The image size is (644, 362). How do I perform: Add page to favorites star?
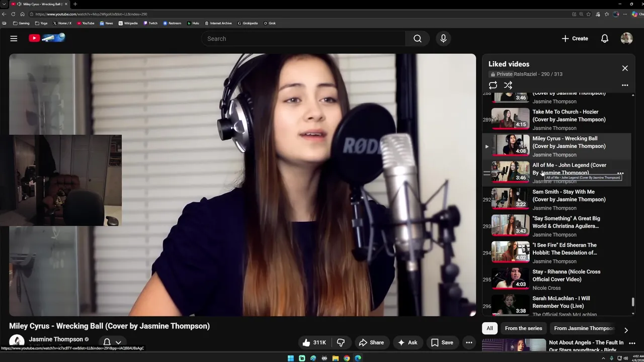[x=589, y=14]
